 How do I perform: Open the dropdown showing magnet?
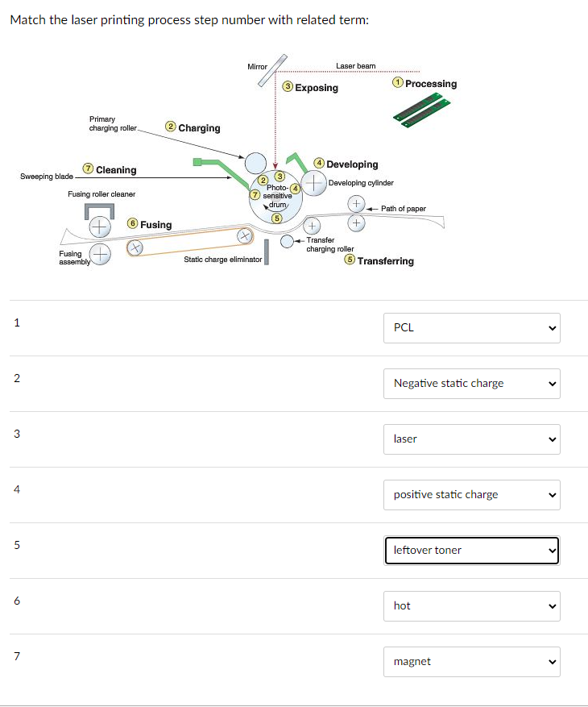pyautogui.click(x=472, y=662)
